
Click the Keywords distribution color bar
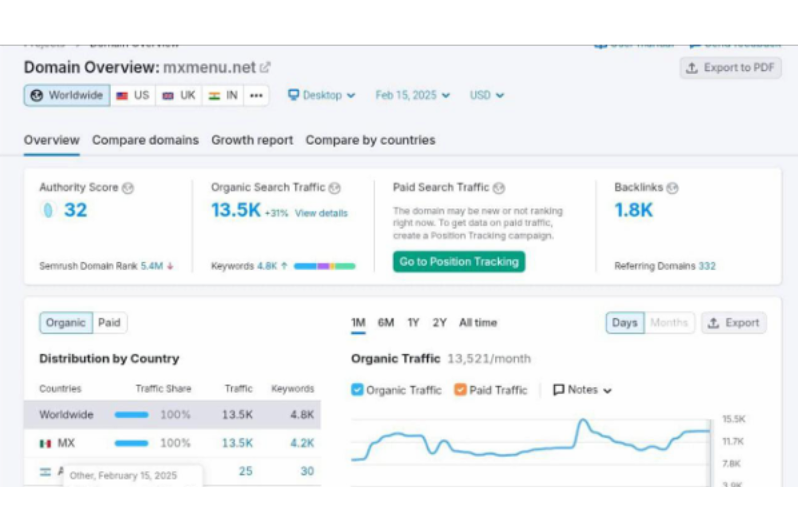324,266
